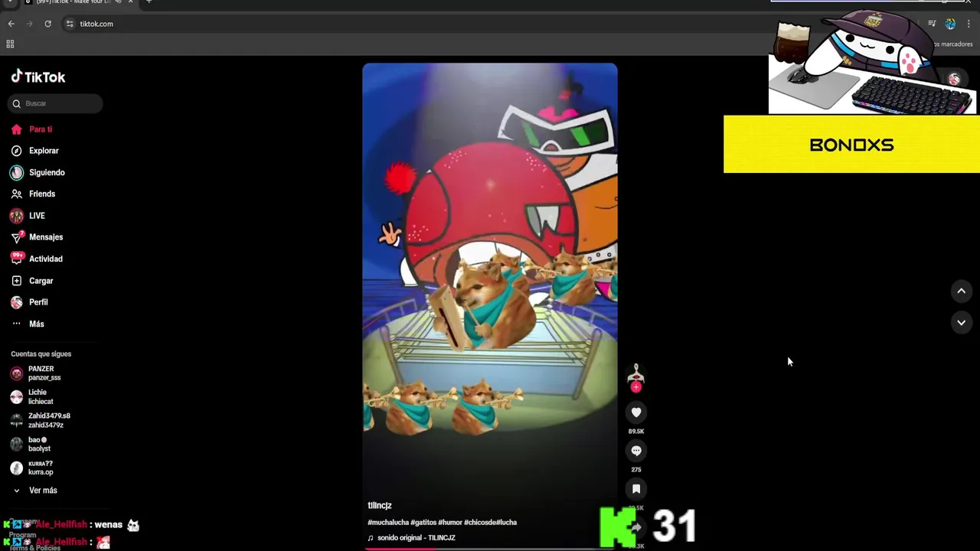Open the Más options menu
980x551 pixels.
[37, 324]
